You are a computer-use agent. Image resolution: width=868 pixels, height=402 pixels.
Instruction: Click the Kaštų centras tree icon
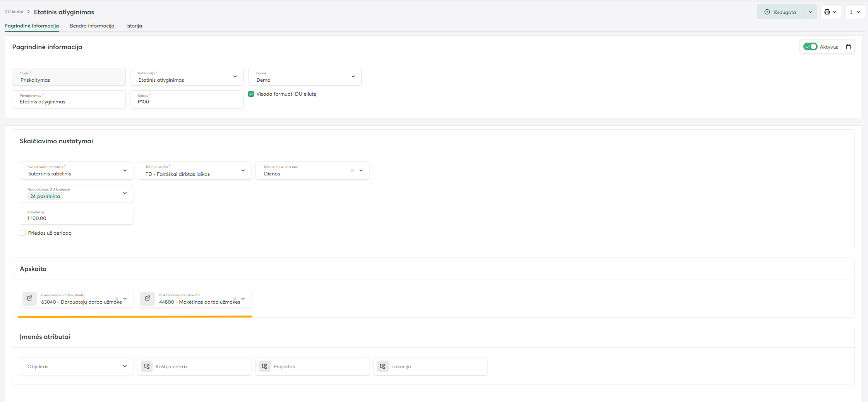(x=147, y=366)
